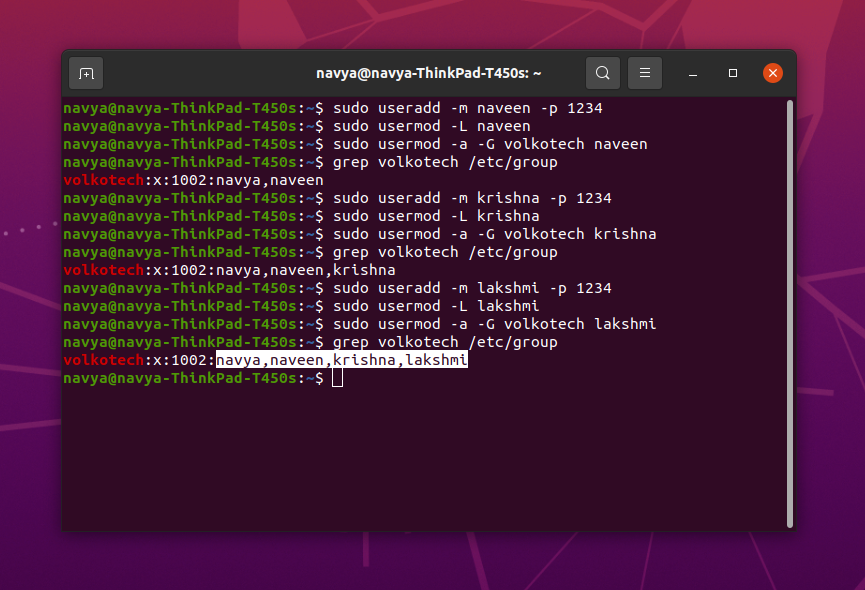Open the hamburger menu
The image size is (865, 590).
(644, 72)
